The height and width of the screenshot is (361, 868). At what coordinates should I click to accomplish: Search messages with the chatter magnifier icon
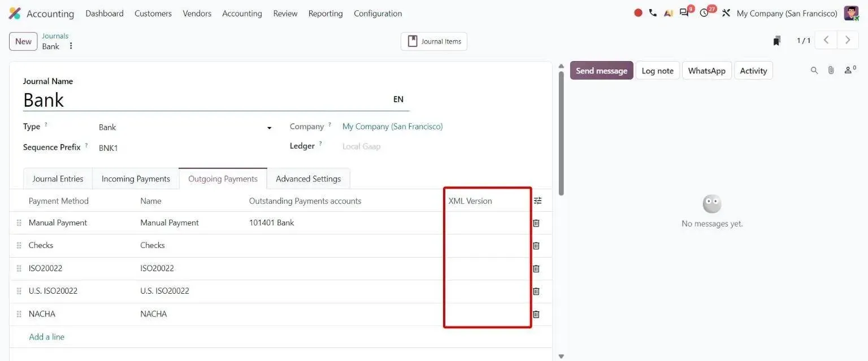[x=814, y=70]
